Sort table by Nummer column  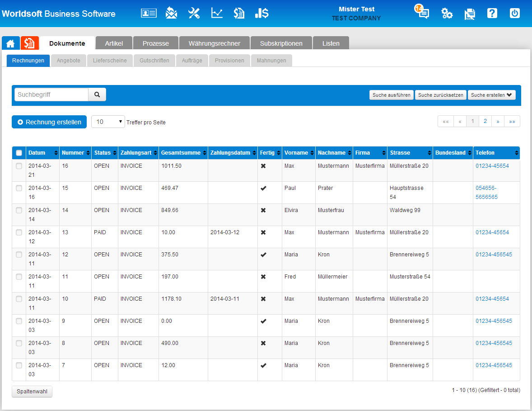75,153
